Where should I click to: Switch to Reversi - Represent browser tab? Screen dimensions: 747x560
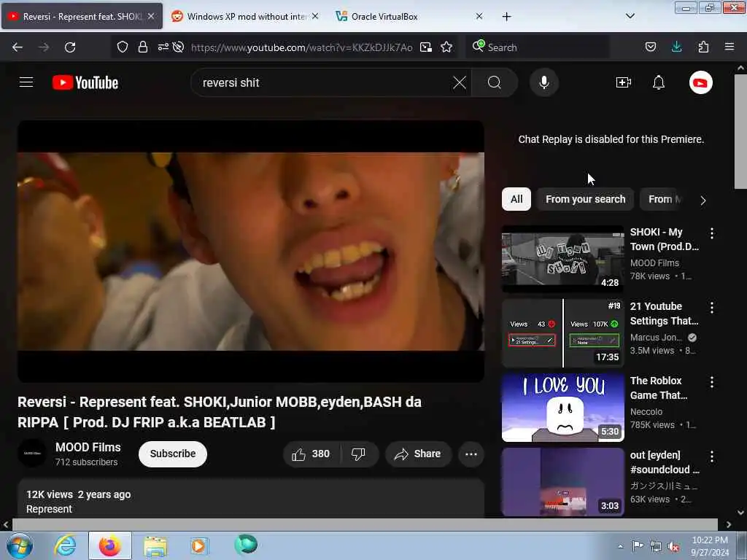tap(82, 16)
